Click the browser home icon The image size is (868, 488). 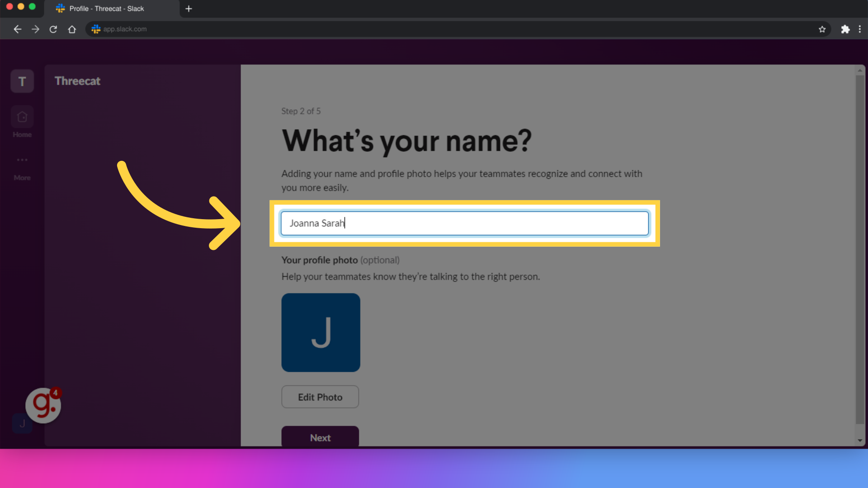(71, 28)
